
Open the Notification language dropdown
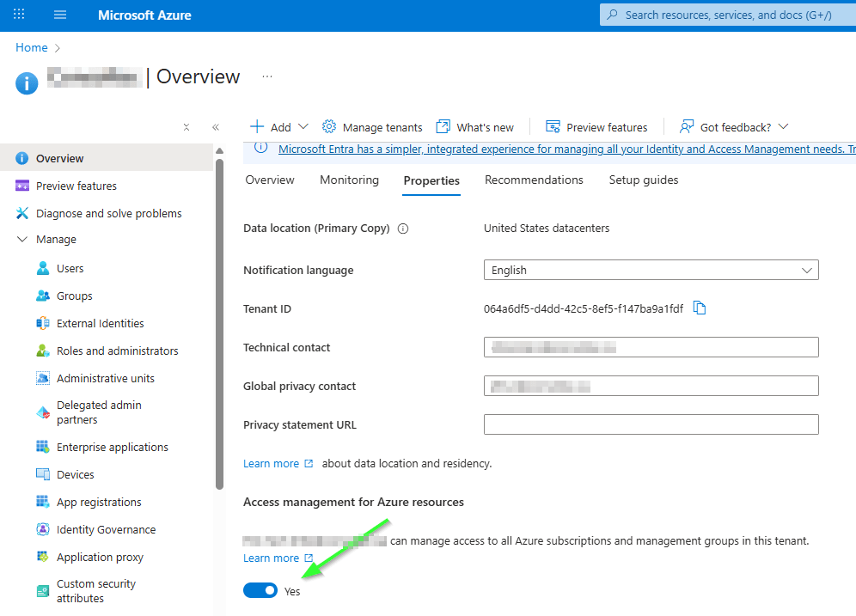click(x=651, y=270)
